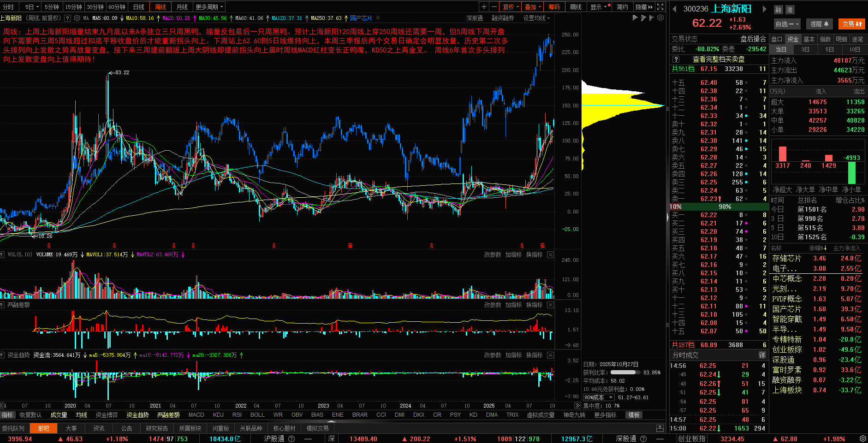Switch to 60分钟 chart period

click(x=117, y=7)
